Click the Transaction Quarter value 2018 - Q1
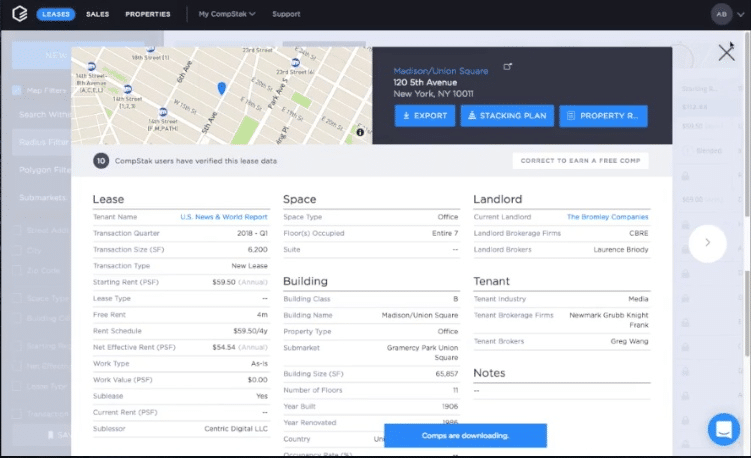Image resolution: width=751 pixels, height=458 pixels. point(252,233)
